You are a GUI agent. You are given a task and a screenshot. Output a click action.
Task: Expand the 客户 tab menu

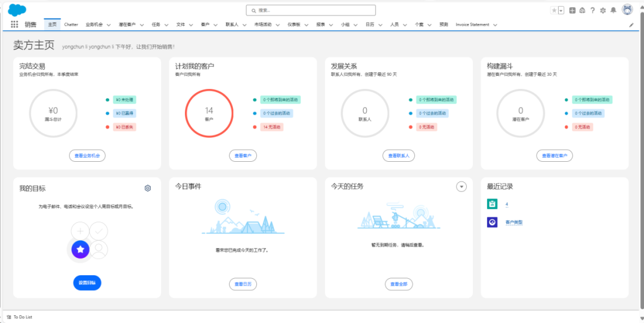[216, 24]
